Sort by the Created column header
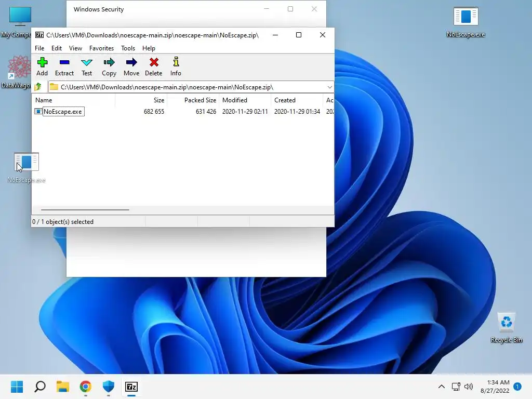This screenshot has height=399, width=532. click(x=297, y=100)
